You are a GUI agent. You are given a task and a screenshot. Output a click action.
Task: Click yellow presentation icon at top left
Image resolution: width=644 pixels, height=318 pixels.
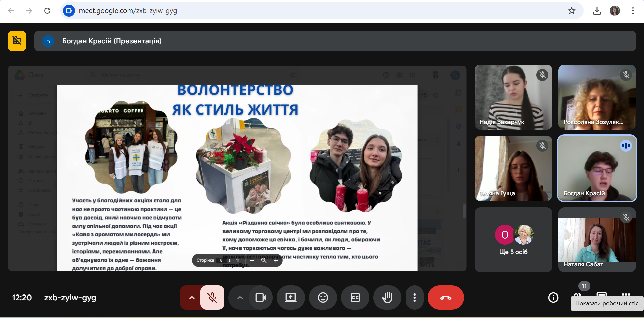[x=17, y=41]
